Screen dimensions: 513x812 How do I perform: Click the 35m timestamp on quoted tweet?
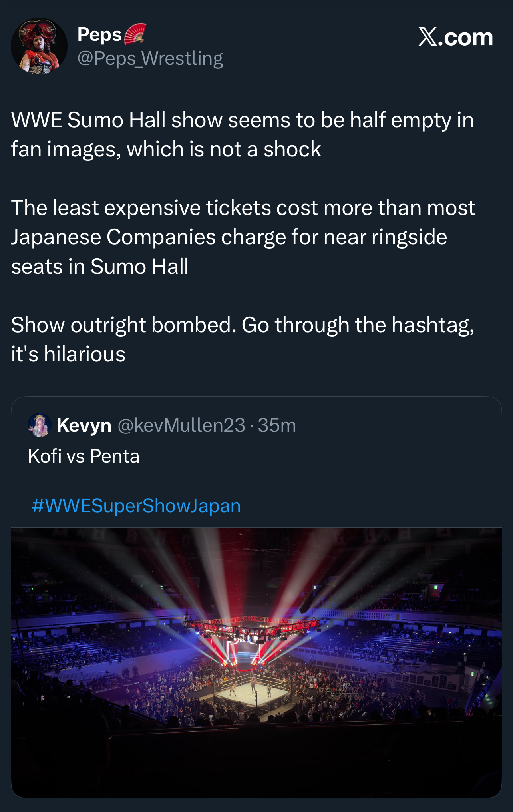tap(277, 425)
